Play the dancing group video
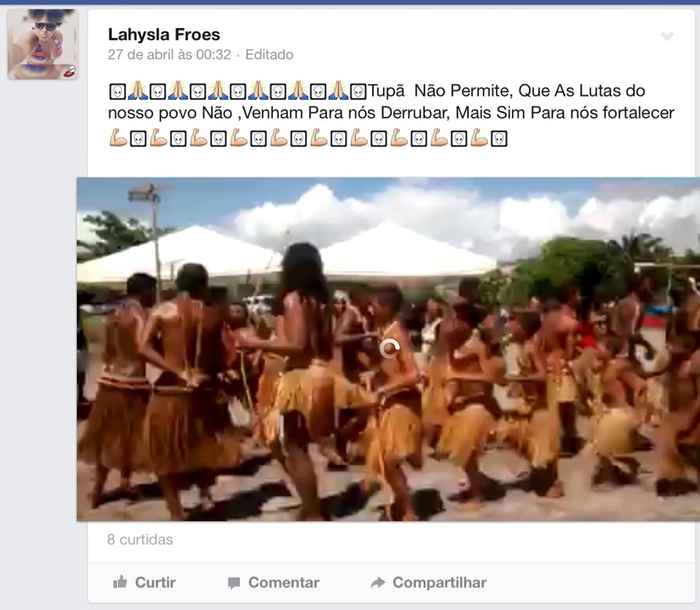Image resolution: width=700 pixels, height=610 pixels. [x=388, y=349]
